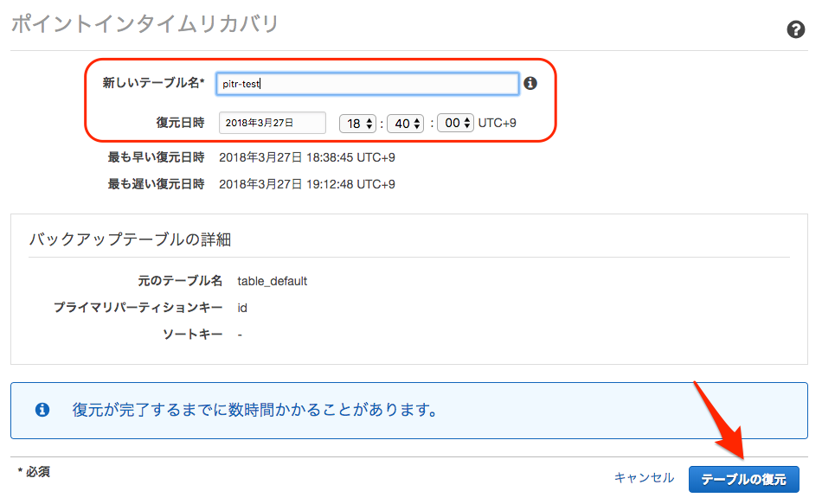This screenshot has width=822, height=504.
Task: Click the latest restore time 19:12:48 value
Action: 306,184
